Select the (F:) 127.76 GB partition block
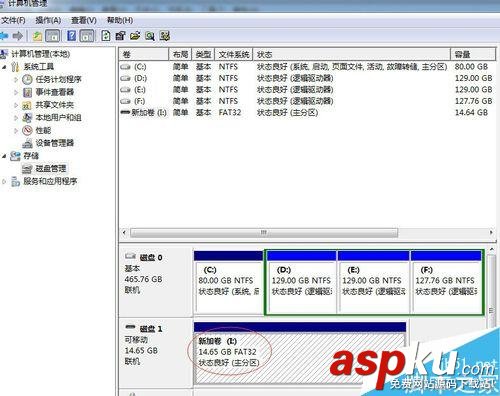This screenshot has height=396, width=500. pos(446,282)
